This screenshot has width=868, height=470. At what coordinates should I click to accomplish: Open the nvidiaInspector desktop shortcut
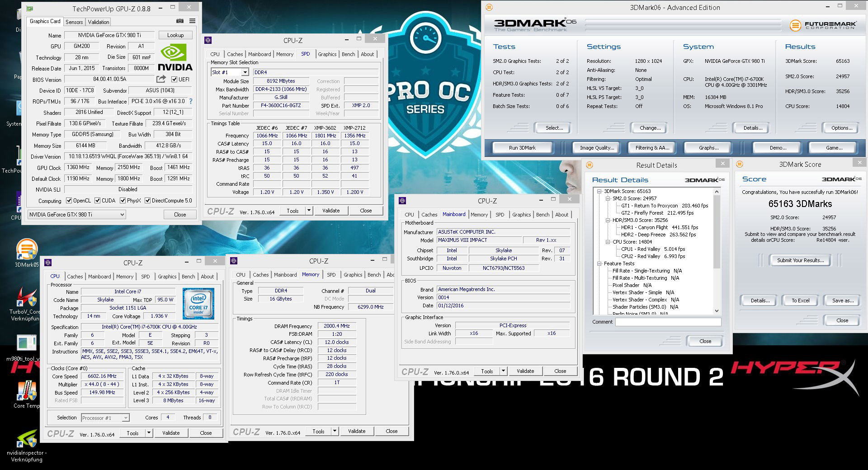click(27, 446)
